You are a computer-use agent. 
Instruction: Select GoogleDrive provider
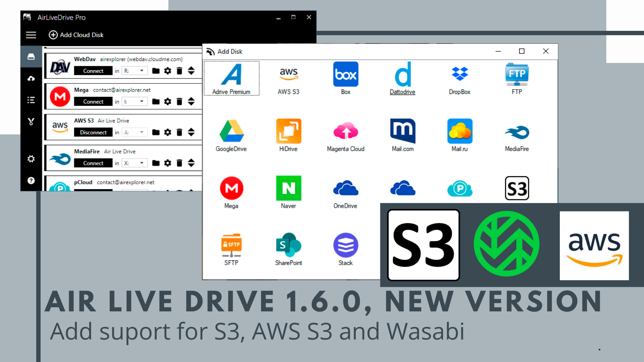point(231,135)
